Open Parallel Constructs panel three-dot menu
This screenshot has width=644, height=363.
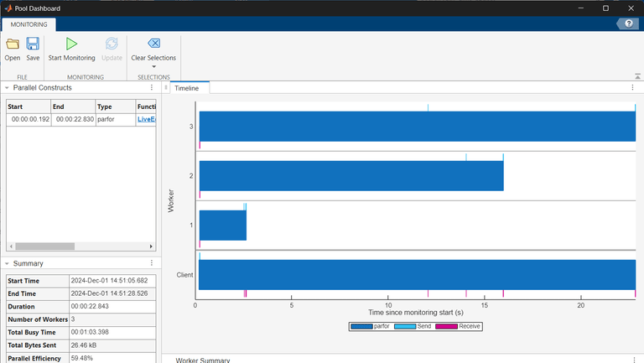151,87
